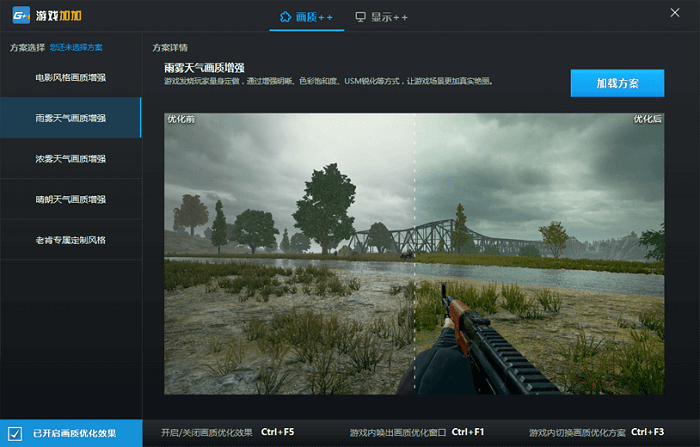Click the 优化前 label on preview
The width and height of the screenshot is (700, 447).
[181, 119]
